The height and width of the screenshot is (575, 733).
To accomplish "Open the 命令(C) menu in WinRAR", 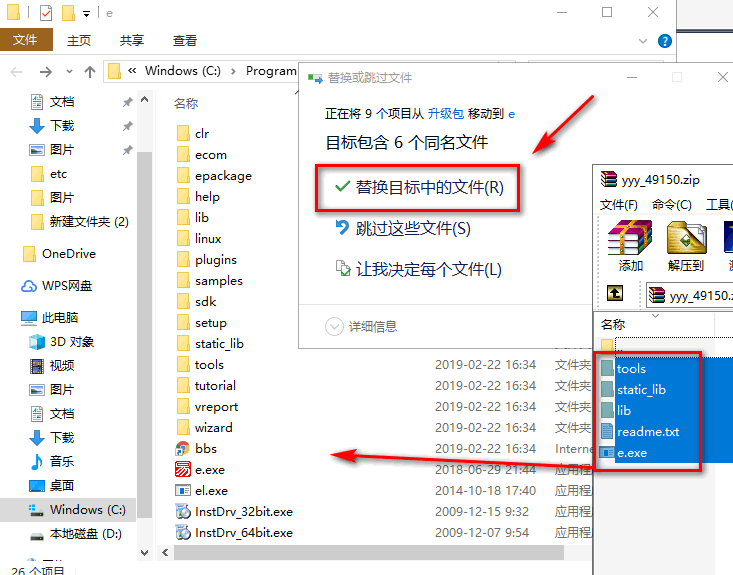I will tap(670, 204).
